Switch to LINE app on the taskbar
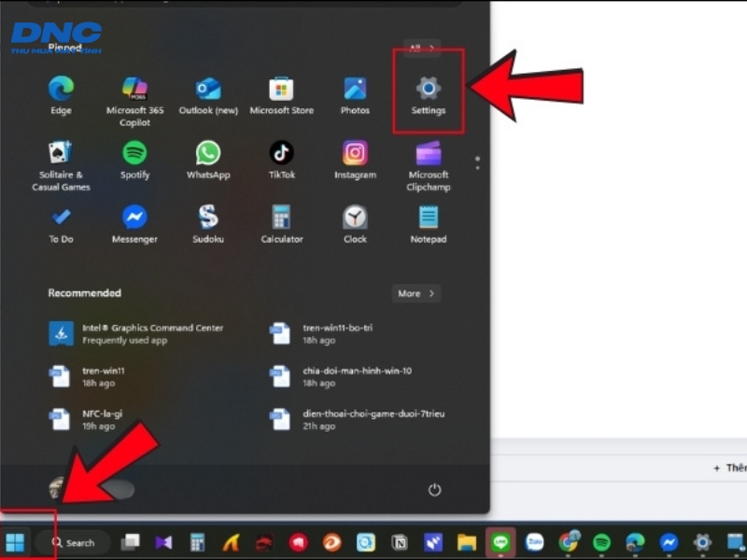Viewport: 747px width, 560px height. (500, 542)
